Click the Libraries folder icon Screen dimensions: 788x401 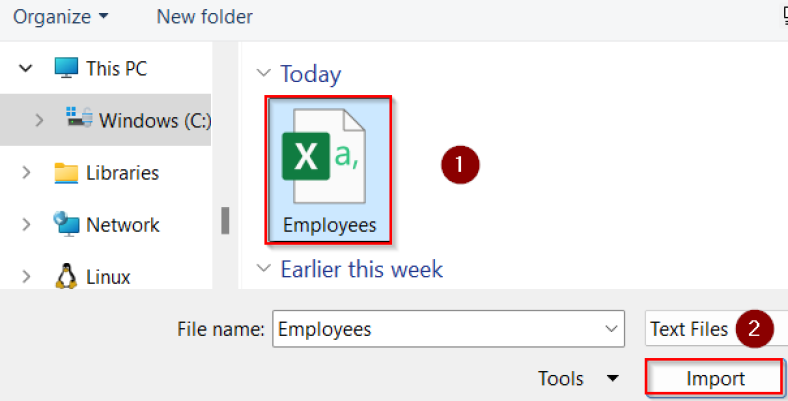coord(66,172)
